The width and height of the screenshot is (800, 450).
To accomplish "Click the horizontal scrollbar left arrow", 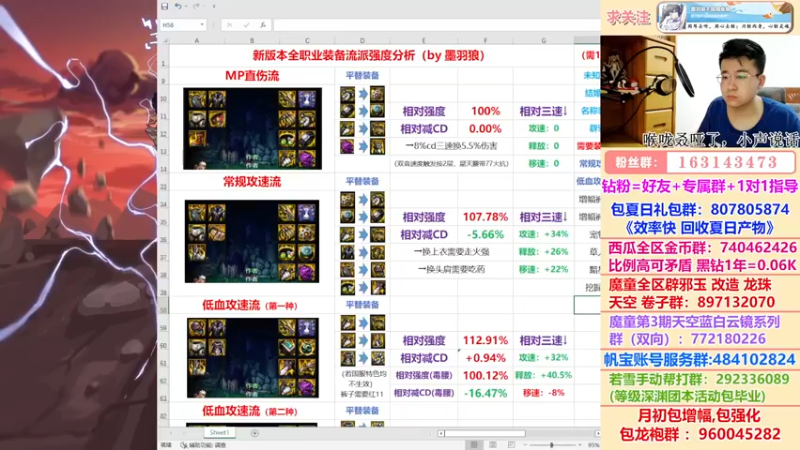I will [x=441, y=434].
